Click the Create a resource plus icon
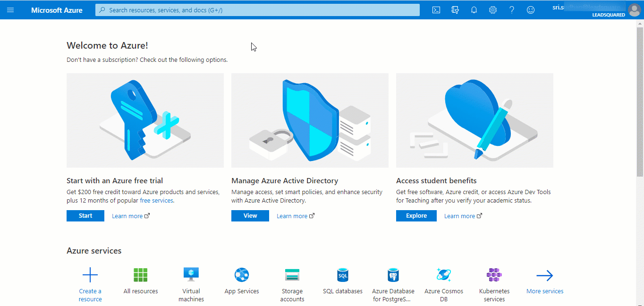Viewport: 644px width, 306px height. click(90, 274)
